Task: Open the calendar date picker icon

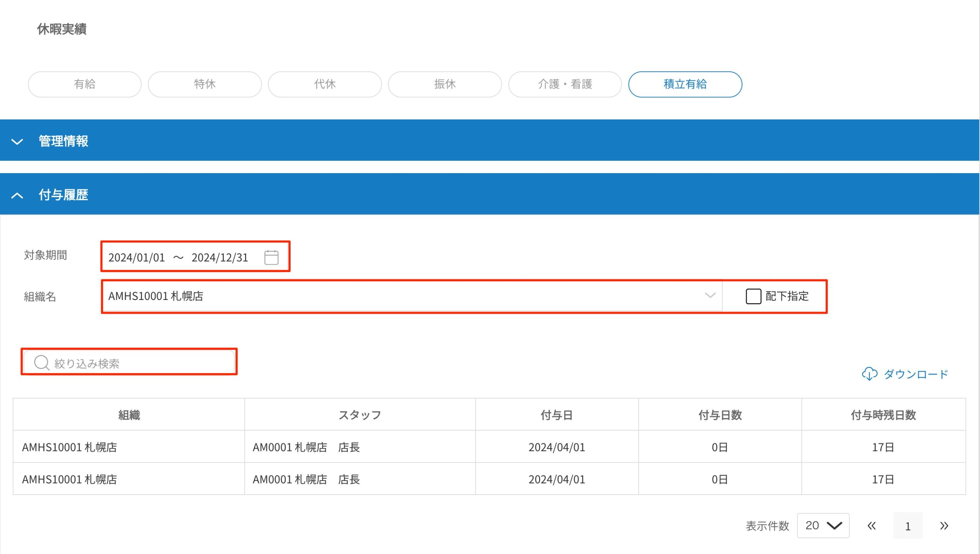Action: [x=271, y=257]
